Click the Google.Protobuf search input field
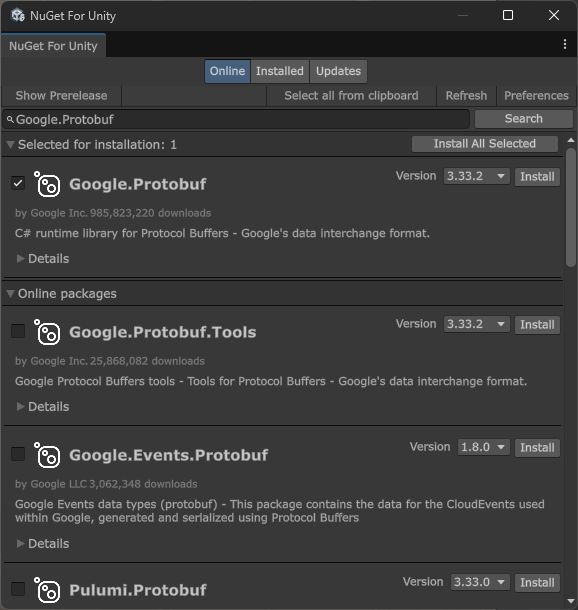Screen dimensions: 578x610 point(236,119)
